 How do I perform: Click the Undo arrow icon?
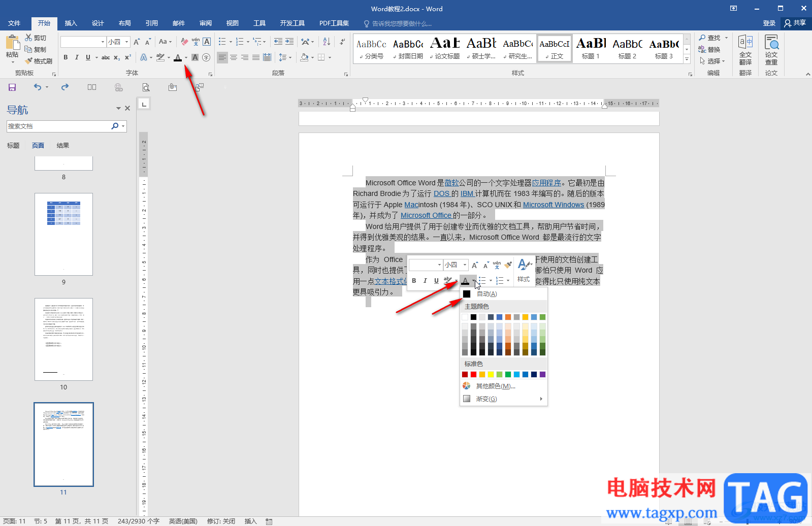(38, 87)
